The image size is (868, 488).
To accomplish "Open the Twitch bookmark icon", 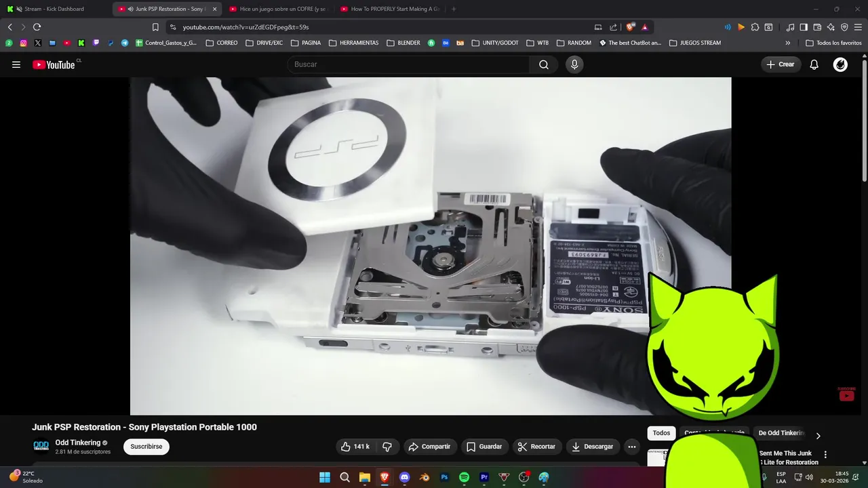I will (96, 43).
